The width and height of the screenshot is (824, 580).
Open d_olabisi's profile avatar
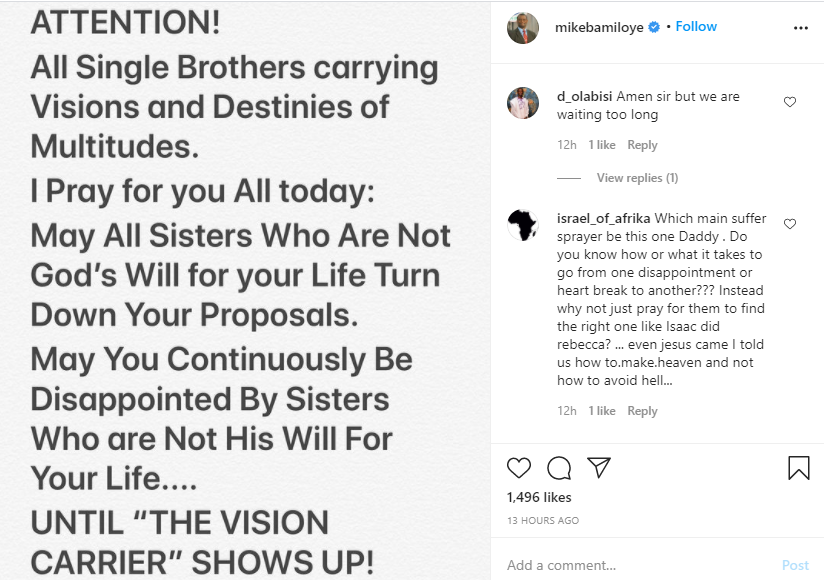(523, 103)
